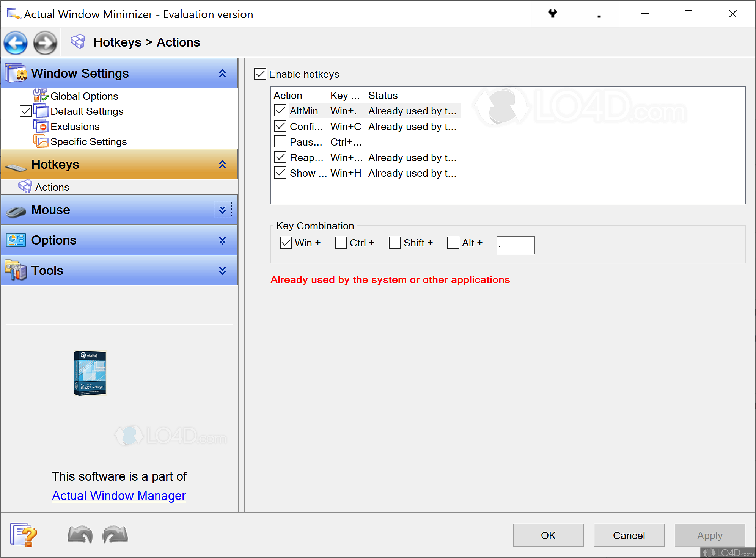Disable the Enable hotkeys checkbox
This screenshot has height=558, width=756.
(260, 74)
